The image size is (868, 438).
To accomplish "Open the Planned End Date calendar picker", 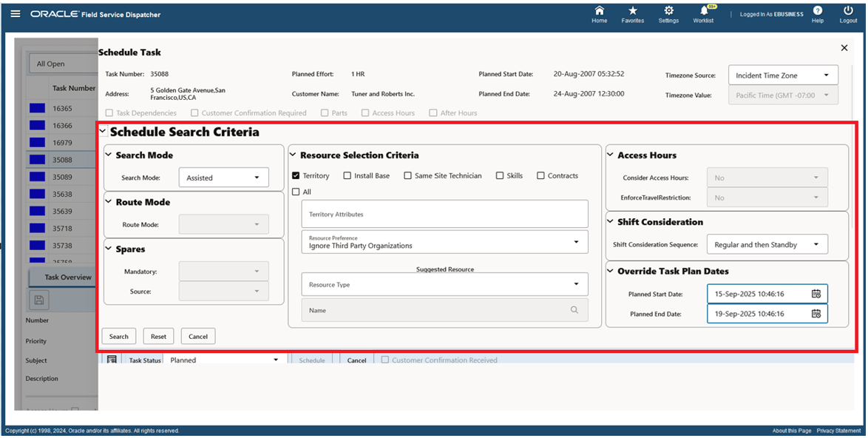I will click(x=817, y=313).
